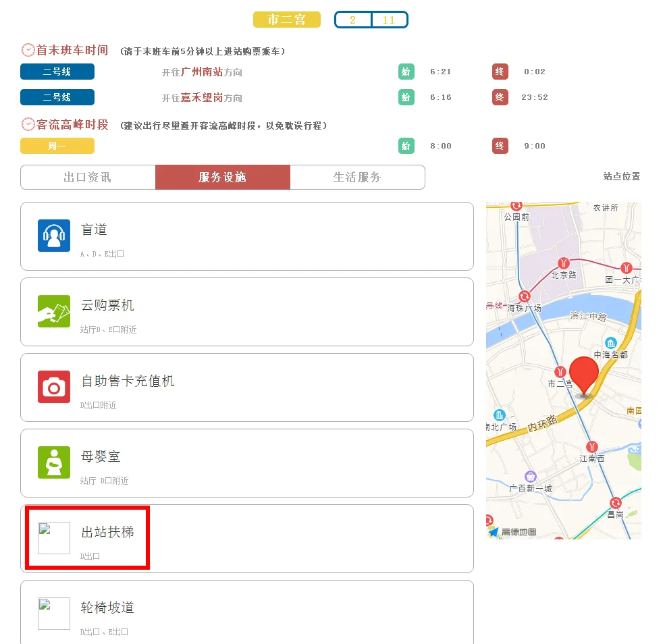Click the red camera icon for 自助售卡充值机
This screenshot has width=663, height=644.
(x=54, y=387)
